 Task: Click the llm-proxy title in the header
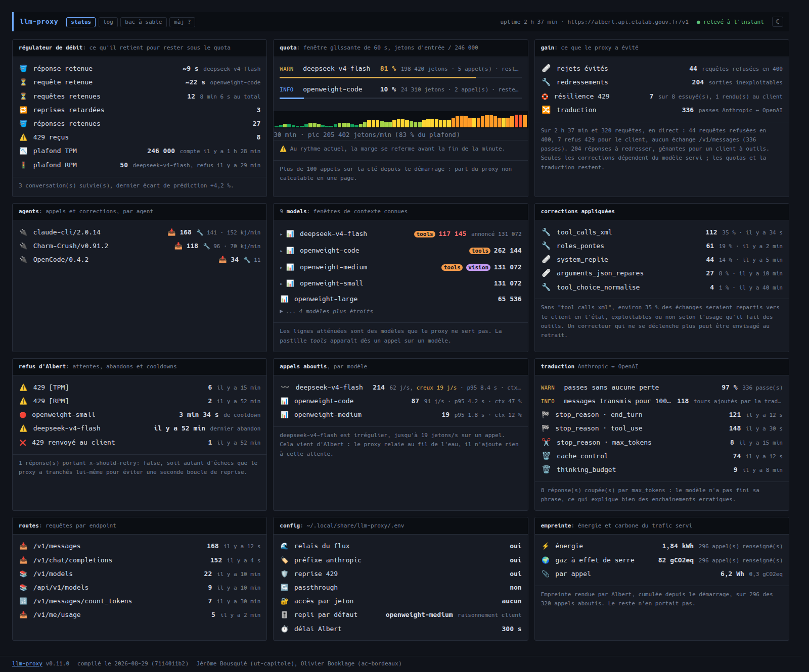[x=38, y=22]
